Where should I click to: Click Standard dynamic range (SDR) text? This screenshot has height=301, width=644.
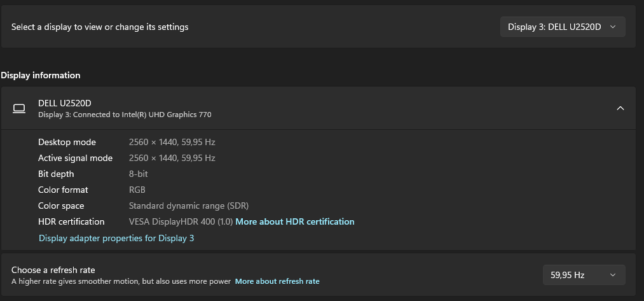pyautogui.click(x=189, y=206)
